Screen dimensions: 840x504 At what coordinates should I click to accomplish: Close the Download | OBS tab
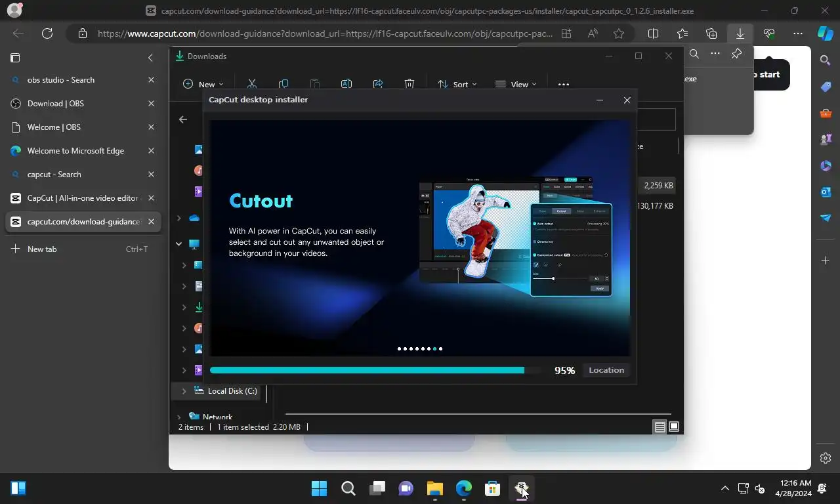coord(151,104)
